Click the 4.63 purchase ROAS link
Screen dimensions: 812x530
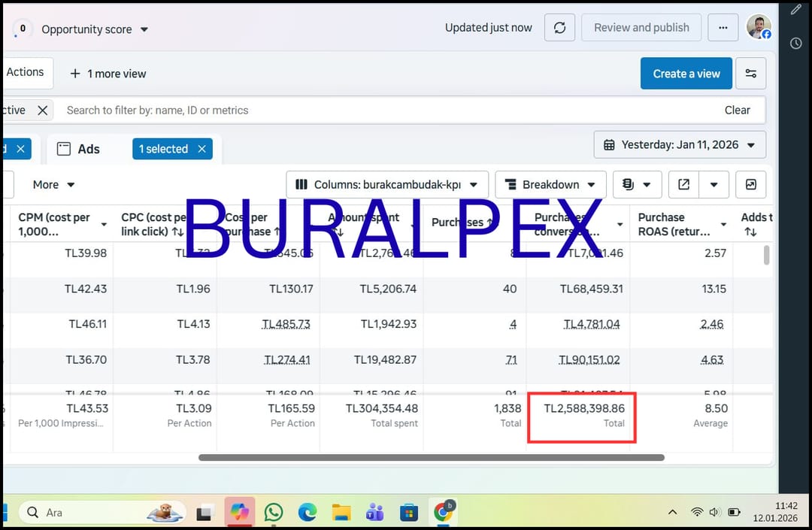point(712,359)
